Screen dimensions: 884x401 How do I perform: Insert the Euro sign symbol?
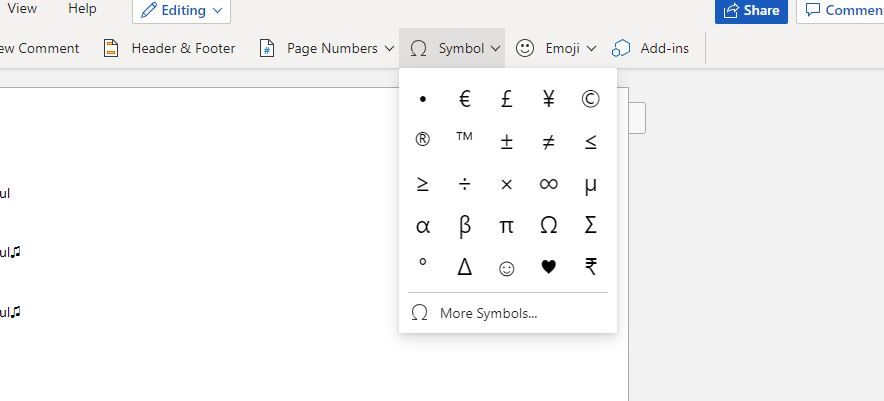[464, 99]
